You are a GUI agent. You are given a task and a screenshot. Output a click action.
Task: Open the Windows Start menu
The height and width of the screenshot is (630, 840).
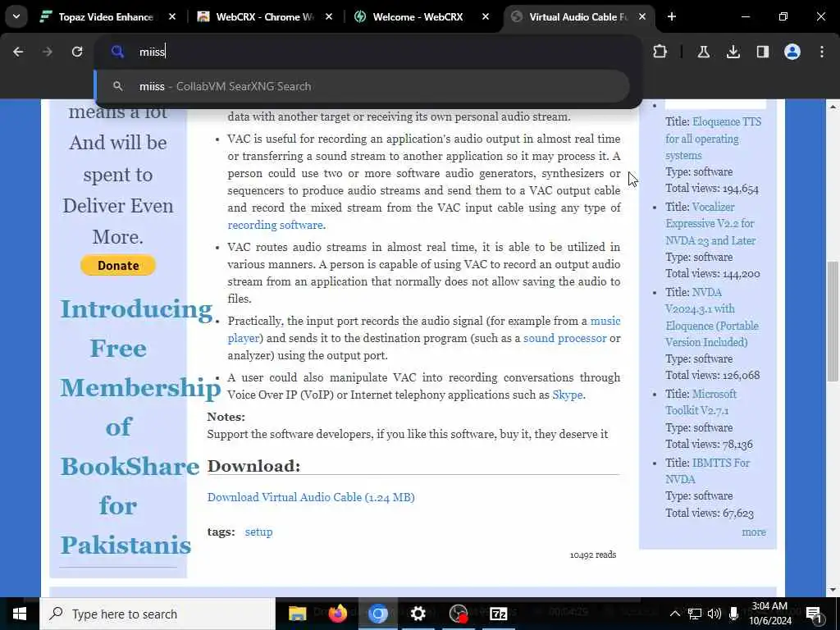click(20, 614)
